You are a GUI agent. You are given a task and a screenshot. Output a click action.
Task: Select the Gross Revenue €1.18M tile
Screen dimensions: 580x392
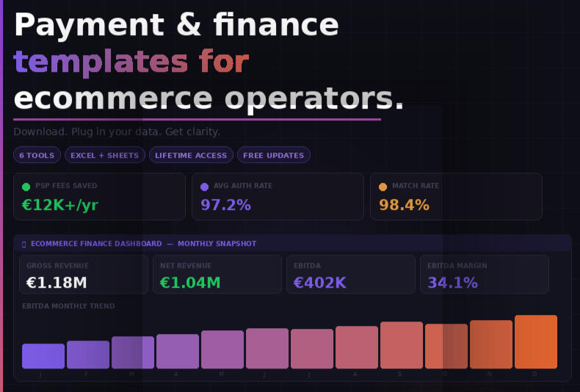click(84, 275)
